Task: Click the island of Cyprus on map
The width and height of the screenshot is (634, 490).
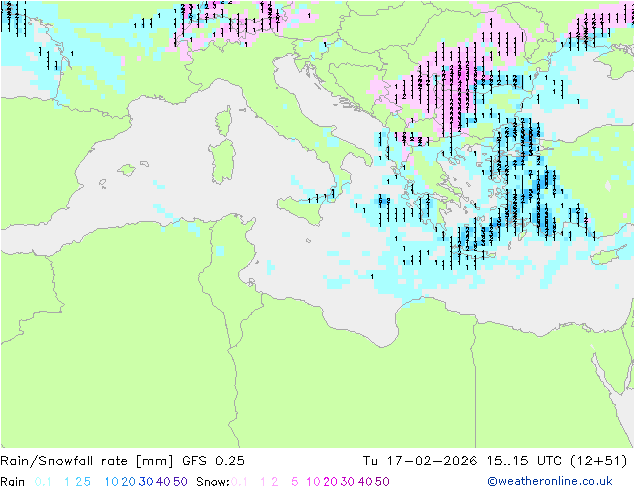Action: tap(609, 256)
